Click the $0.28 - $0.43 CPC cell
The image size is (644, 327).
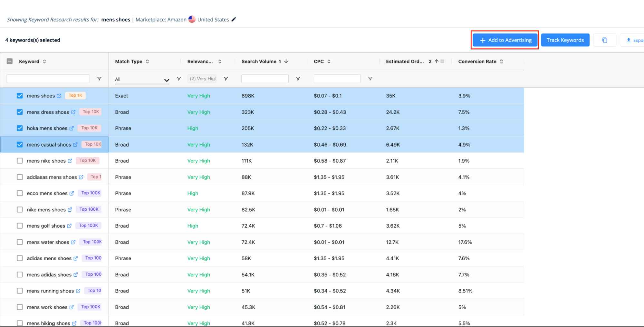click(x=330, y=112)
